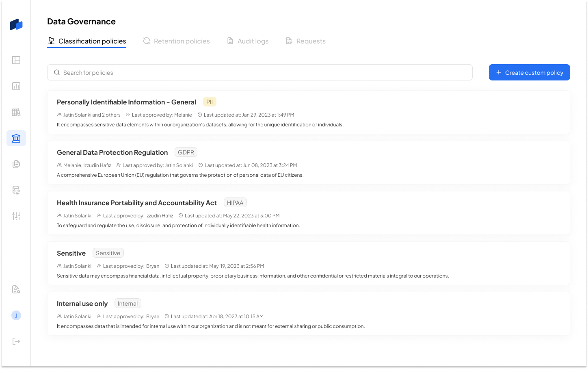The width and height of the screenshot is (588, 369).
Task: Select the governance bank building icon
Action: (x=16, y=138)
